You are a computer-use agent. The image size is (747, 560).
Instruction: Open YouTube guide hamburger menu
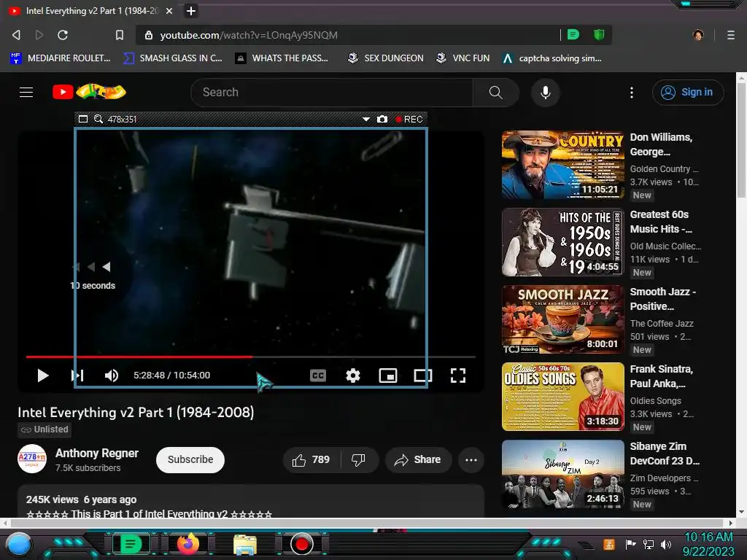tap(26, 92)
